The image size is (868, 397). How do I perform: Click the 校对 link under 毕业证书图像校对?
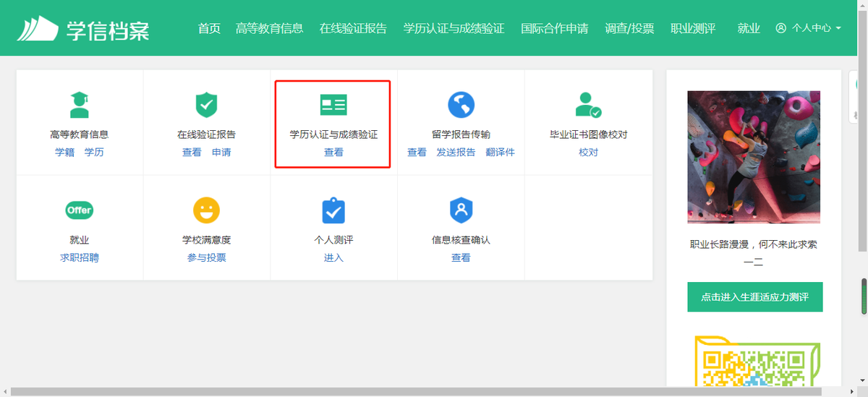[588, 153]
